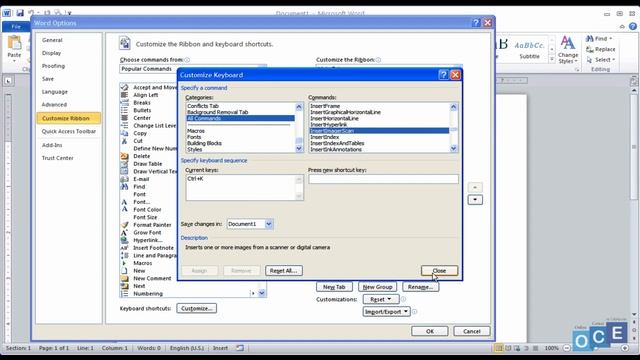
Task: Choose the Building Blocks category
Action: tap(204, 143)
